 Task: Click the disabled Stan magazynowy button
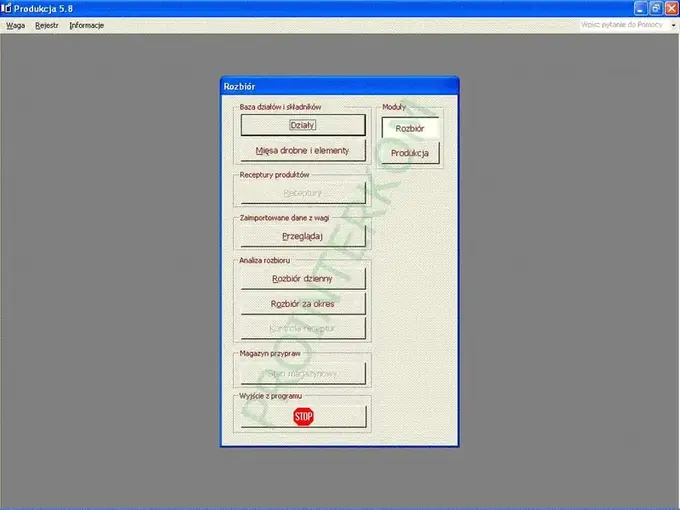click(x=303, y=373)
